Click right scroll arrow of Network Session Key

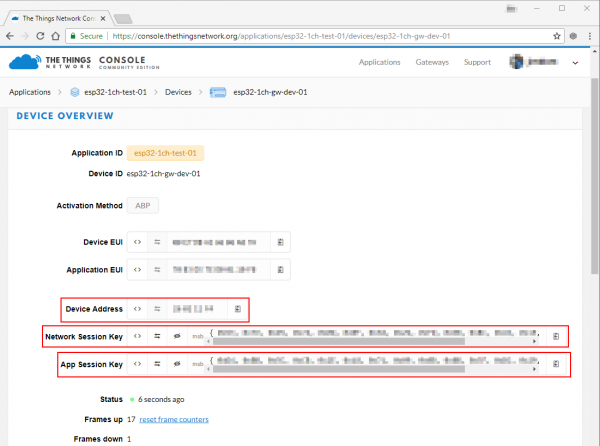click(534, 341)
